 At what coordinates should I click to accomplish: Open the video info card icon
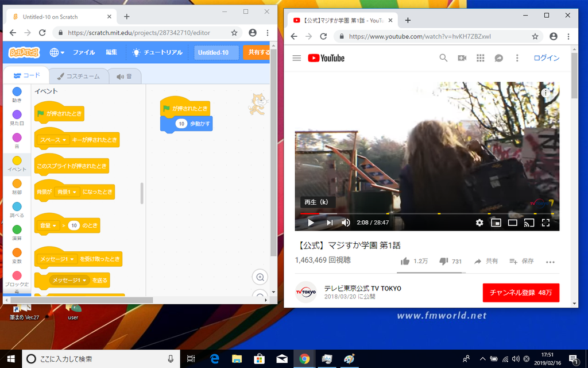(546, 93)
